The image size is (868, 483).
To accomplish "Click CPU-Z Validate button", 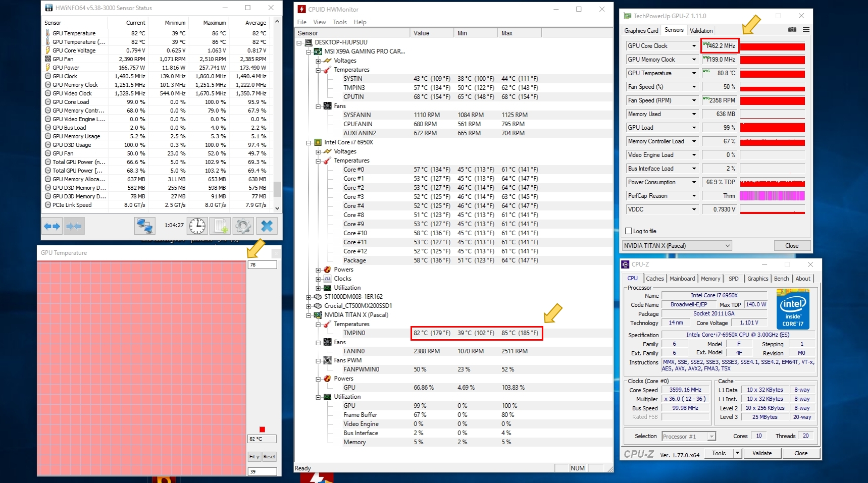I will tap(762, 453).
